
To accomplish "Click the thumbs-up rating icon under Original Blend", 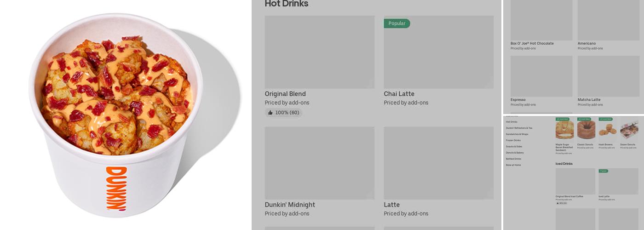I will coord(270,113).
